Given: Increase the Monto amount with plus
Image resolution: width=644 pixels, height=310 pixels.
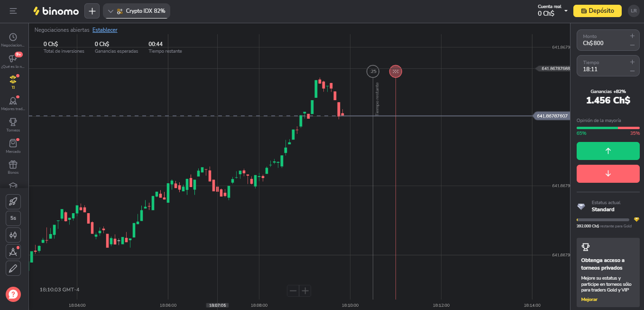Looking at the screenshot, I should tap(632, 36).
